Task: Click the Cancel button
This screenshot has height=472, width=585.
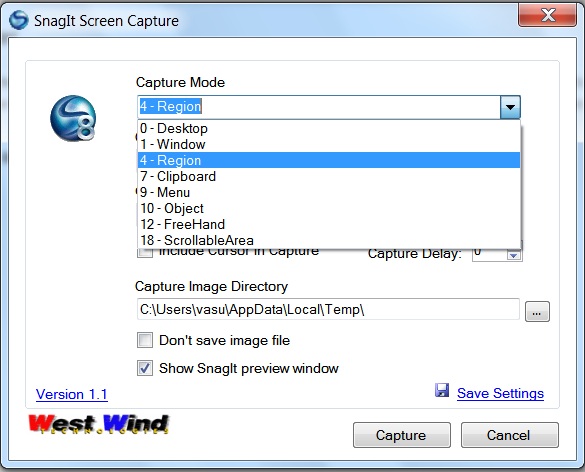Action: [509, 435]
